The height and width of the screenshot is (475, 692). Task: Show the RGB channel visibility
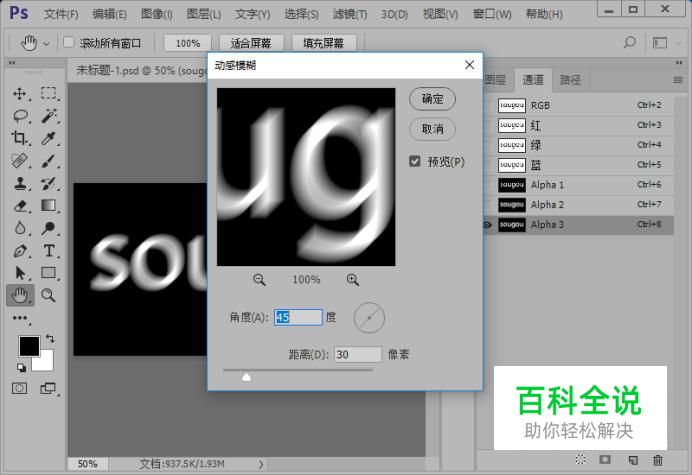coord(487,106)
